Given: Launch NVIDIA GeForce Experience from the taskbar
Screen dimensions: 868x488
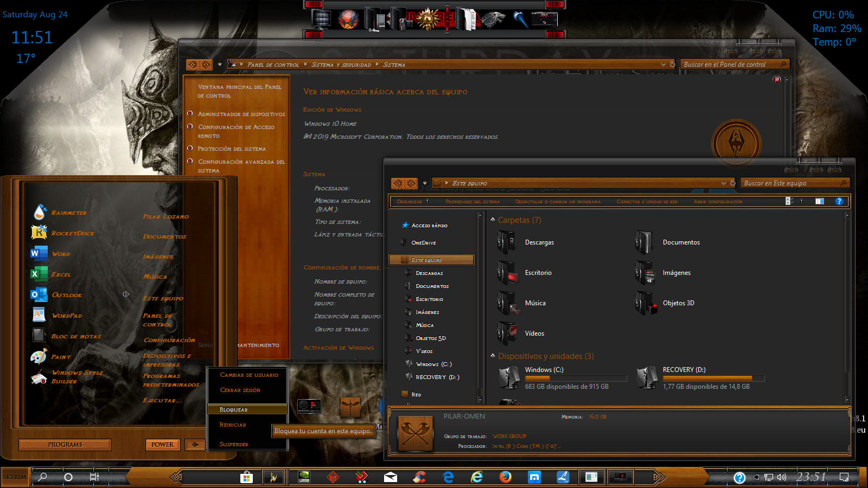Looking at the screenshot, I should click(x=304, y=477).
